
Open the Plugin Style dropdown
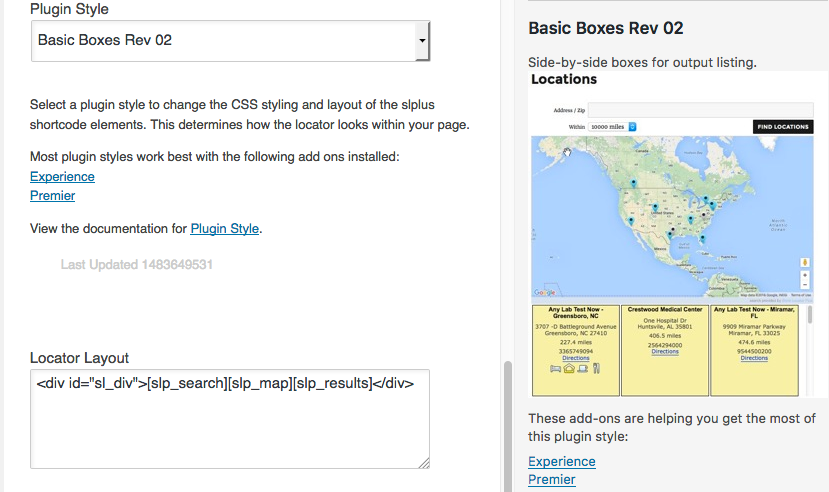[x=230, y=41]
